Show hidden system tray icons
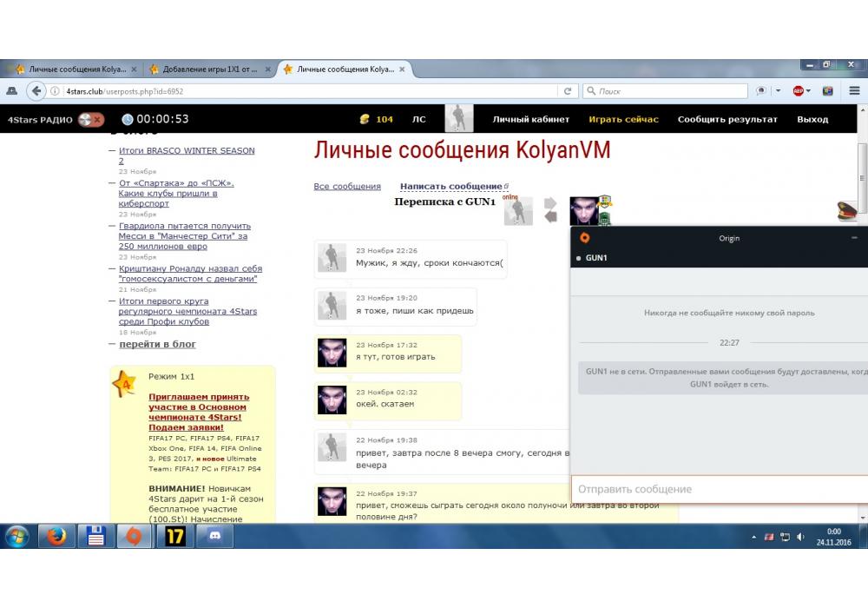This screenshot has height=608, width=868. click(x=753, y=537)
